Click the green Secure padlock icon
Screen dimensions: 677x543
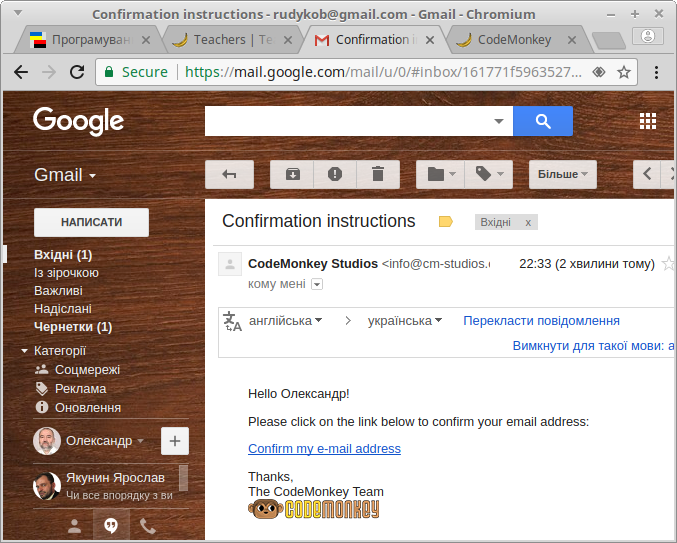point(109,72)
